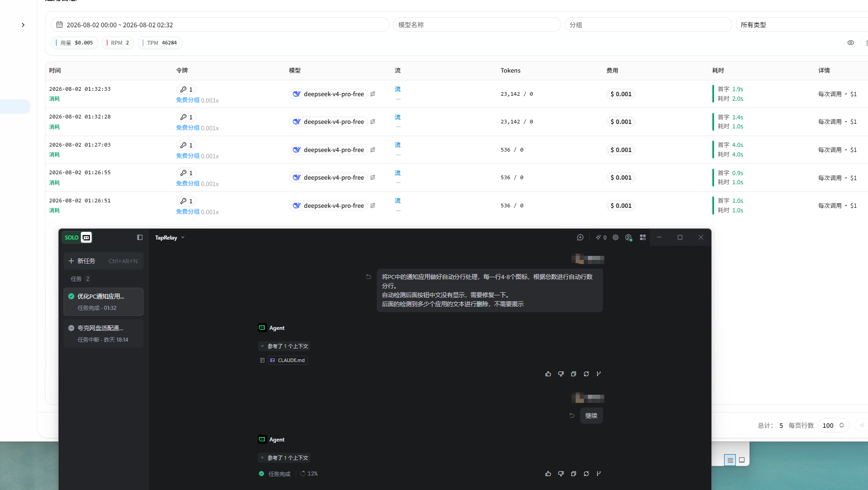Collapse first 参考了 1 个上下文 section
This screenshot has height=490, width=868.
click(284, 346)
